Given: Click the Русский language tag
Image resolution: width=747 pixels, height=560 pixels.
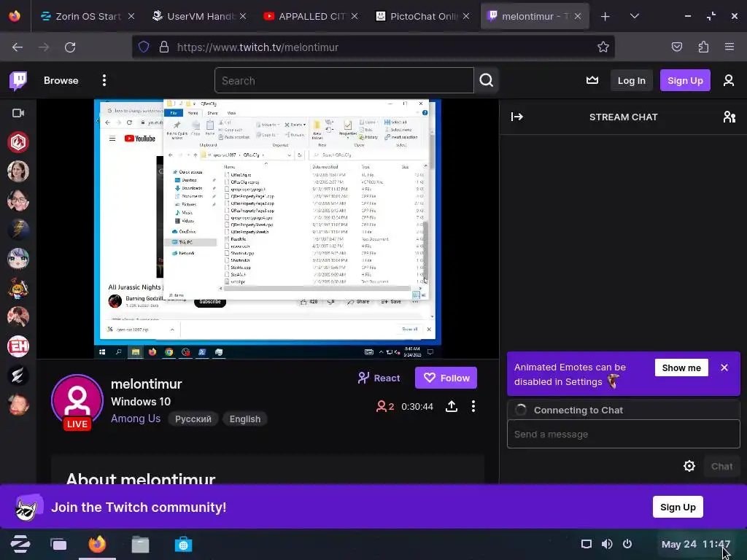Looking at the screenshot, I should [x=193, y=419].
